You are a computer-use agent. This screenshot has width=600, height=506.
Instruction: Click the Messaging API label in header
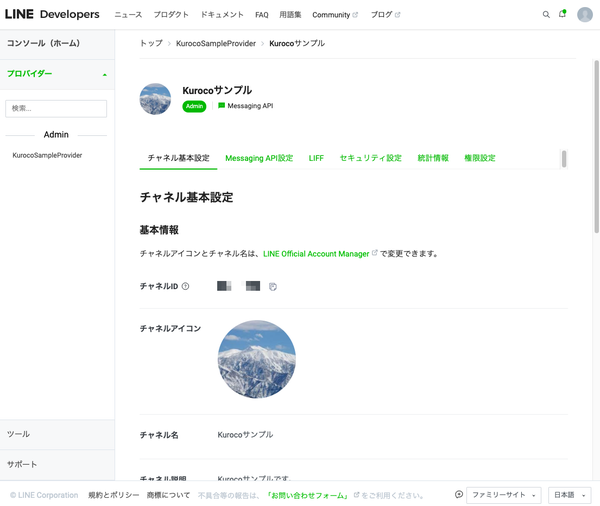coord(246,106)
